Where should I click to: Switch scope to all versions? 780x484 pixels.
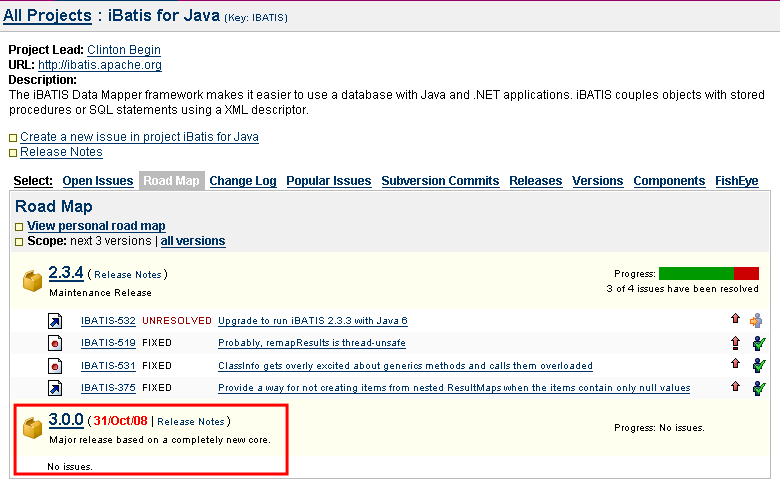coord(193,241)
